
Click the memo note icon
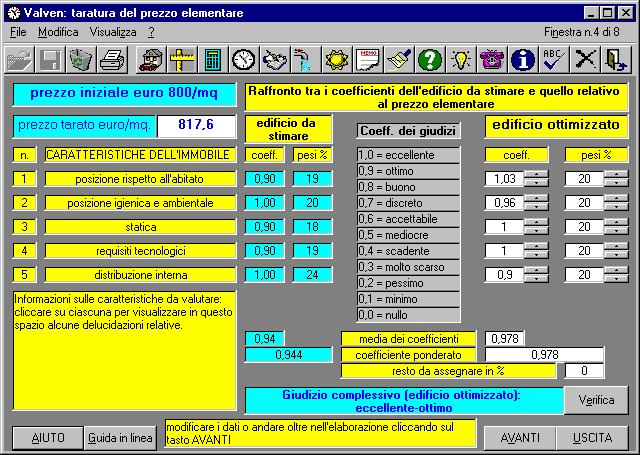(369, 60)
